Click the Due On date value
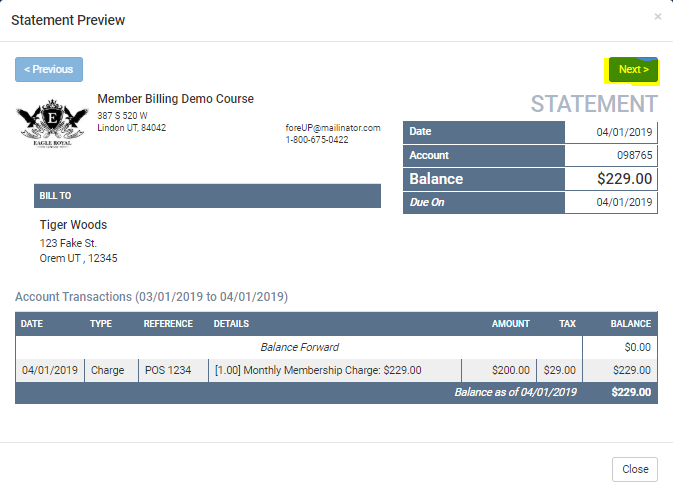673x492 pixels. click(x=624, y=202)
